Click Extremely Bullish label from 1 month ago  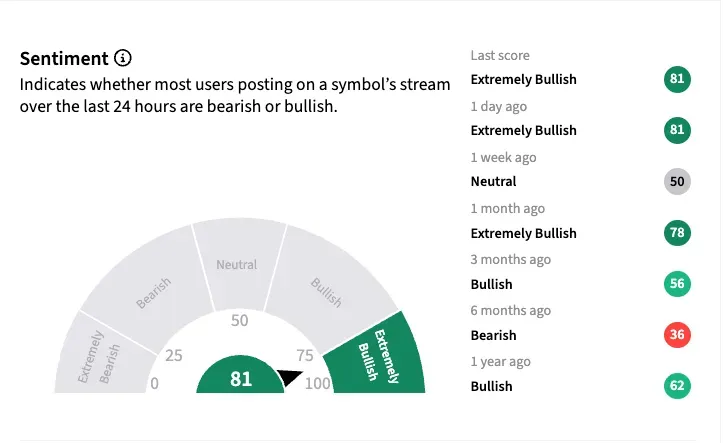[523, 234]
